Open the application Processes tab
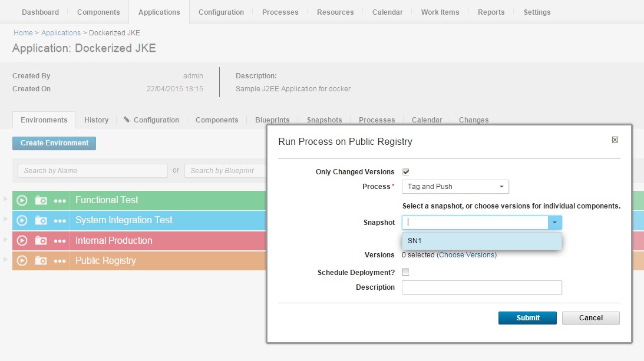The height and width of the screenshot is (361, 644). click(377, 120)
